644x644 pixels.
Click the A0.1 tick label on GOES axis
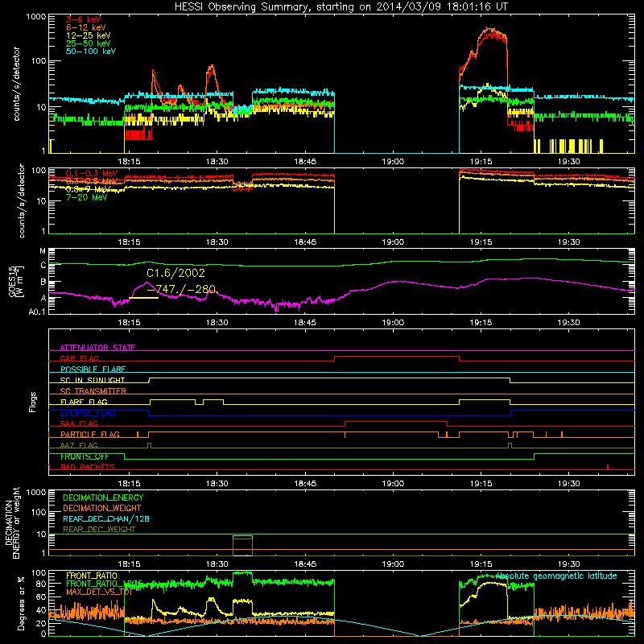[37, 312]
